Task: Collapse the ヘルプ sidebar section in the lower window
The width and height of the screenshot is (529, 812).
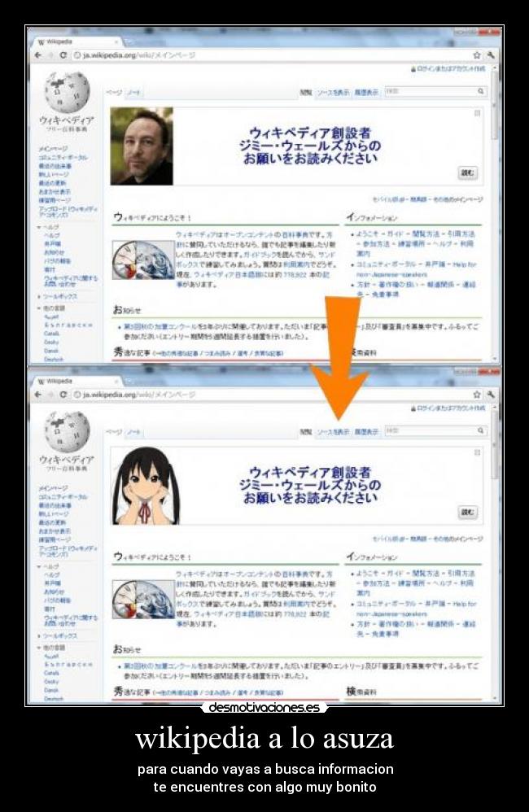Action: click(x=48, y=566)
